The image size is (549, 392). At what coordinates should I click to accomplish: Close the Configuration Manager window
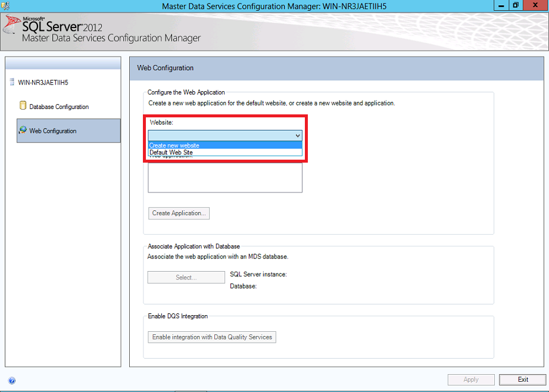[535, 5]
